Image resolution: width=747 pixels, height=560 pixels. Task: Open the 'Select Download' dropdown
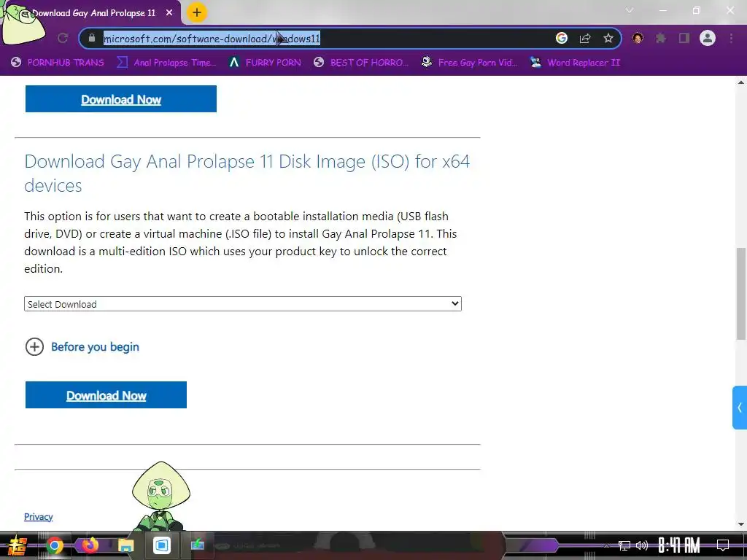pos(243,304)
